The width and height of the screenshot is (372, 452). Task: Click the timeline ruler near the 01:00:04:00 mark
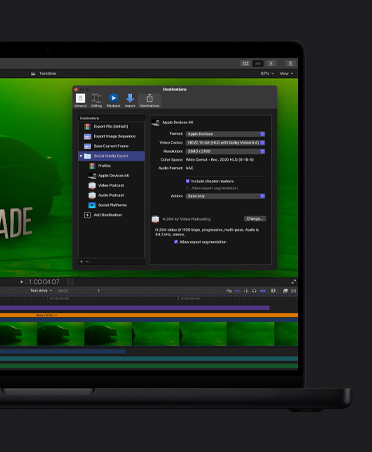tap(189, 298)
